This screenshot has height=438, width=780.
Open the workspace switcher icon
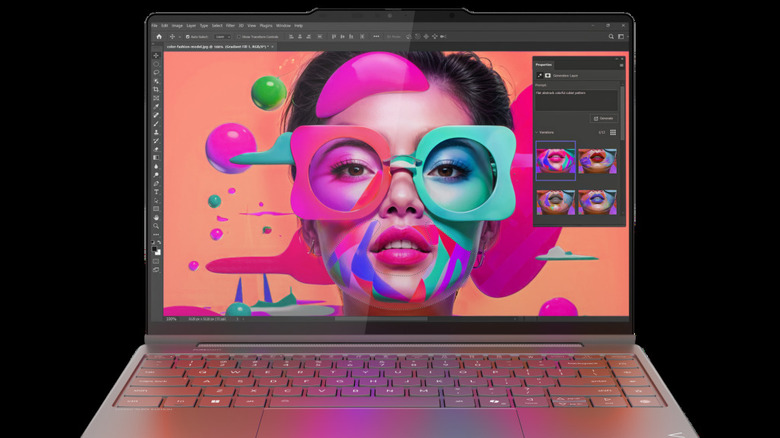621,37
